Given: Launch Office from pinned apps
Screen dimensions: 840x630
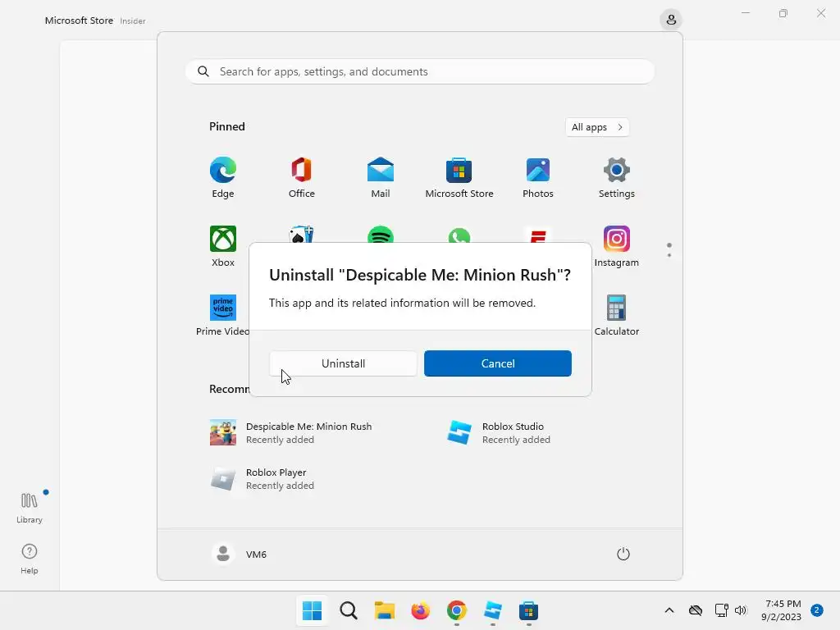Looking at the screenshot, I should point(302,177).
